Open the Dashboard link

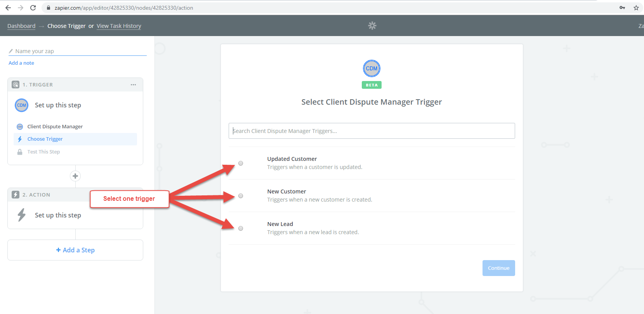21,26
